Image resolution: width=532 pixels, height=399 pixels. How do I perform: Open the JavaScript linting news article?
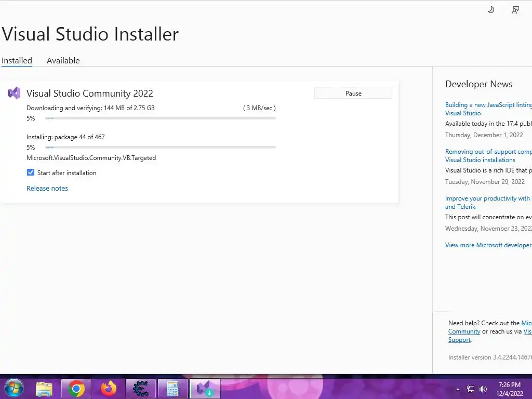pyautogui.click(x=488, y=109)
